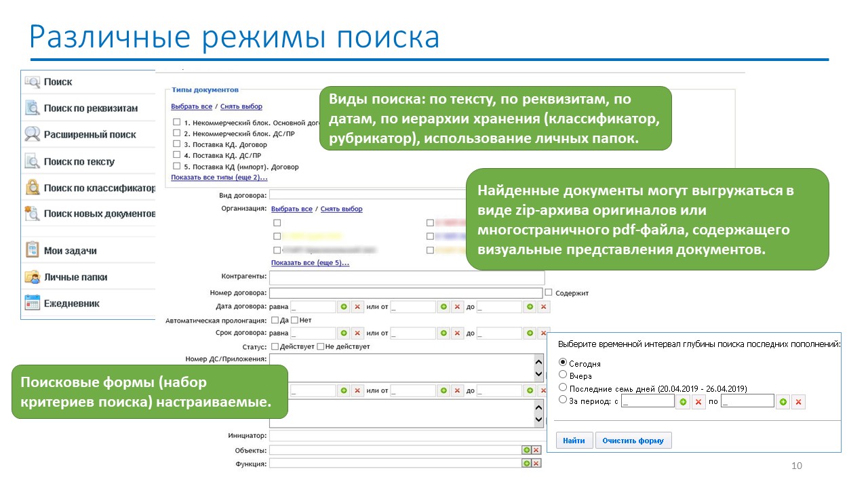Select the 'Вчера' radio option
868x488 pixels.
click(562, 375)
